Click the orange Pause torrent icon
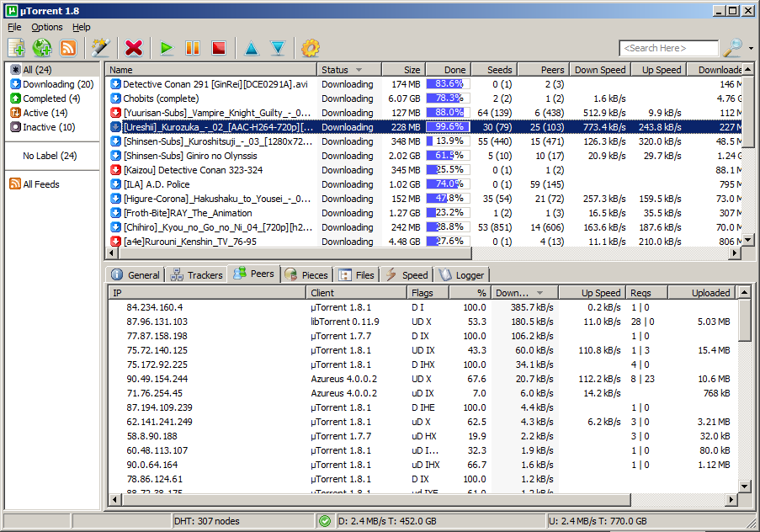760x532 pixels. tap(193, 48)
